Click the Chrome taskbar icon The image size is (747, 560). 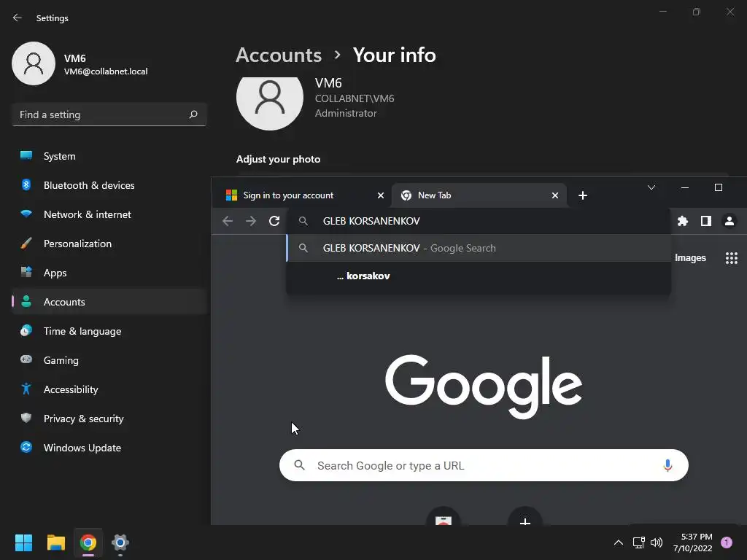click(88, 542)
